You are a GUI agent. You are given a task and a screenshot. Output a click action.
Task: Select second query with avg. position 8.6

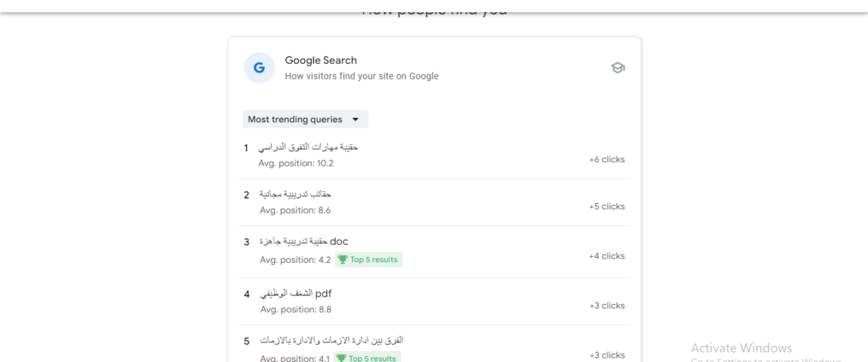click(435, 202)
